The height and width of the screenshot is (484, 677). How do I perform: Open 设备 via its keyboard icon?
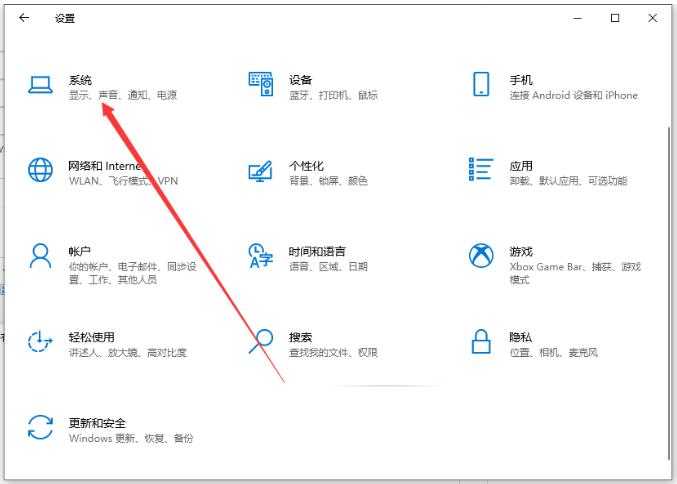coord(260,86)
